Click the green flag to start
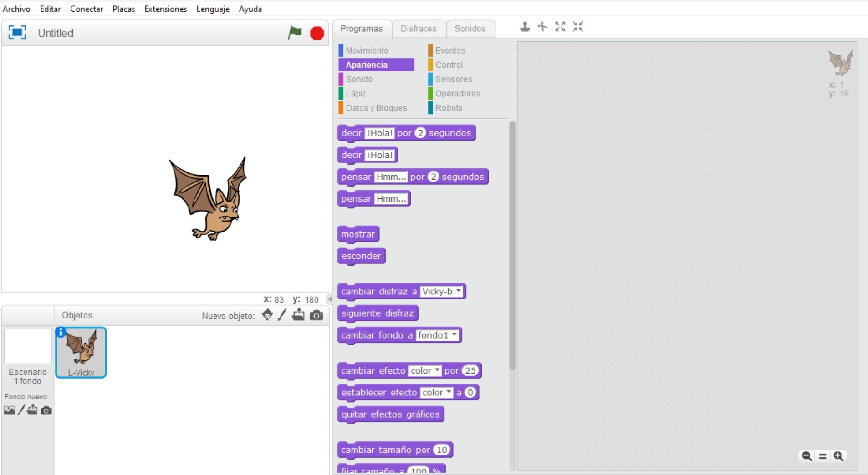Image resolution: width=868 pixels, height=475 pixels. [x=295, y=33]
